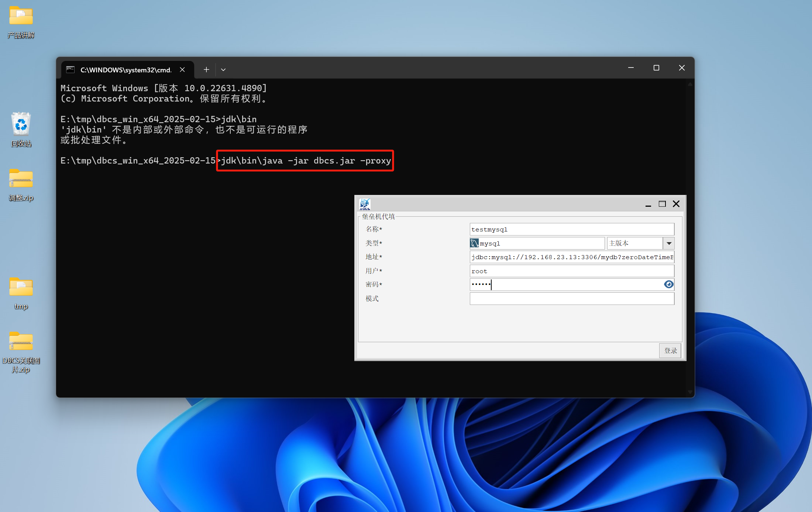
Task: Open the 产品讲解 folder icon
Action: (21, 17)
